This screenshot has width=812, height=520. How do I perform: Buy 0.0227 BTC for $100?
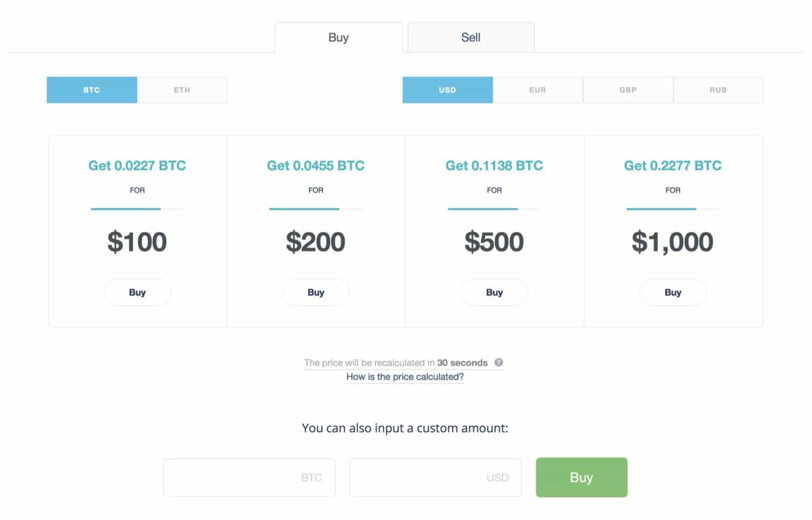pos(137,292)
